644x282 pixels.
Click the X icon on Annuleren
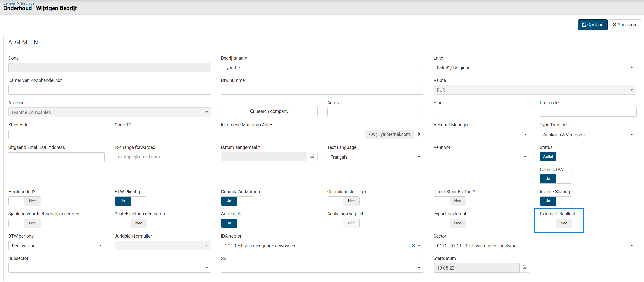(614, 25)
